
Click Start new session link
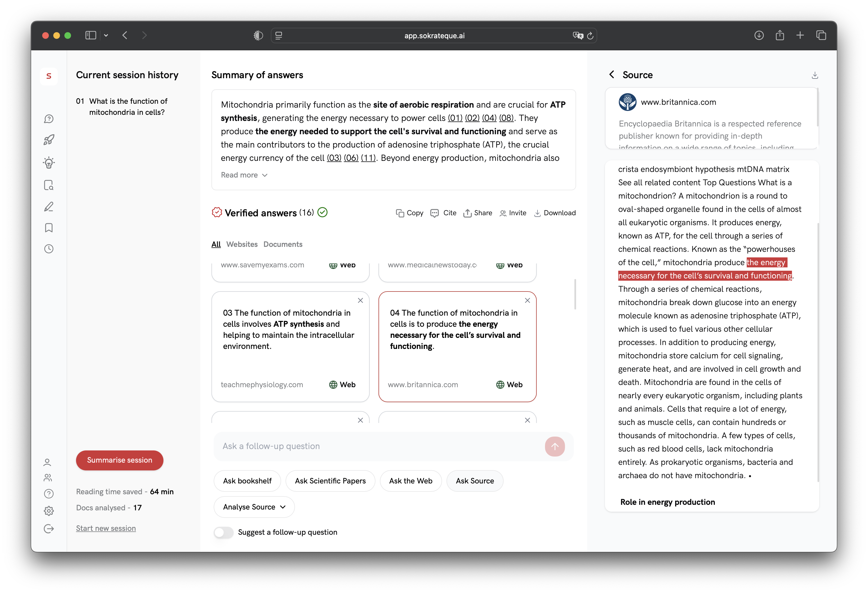point(106,528)
